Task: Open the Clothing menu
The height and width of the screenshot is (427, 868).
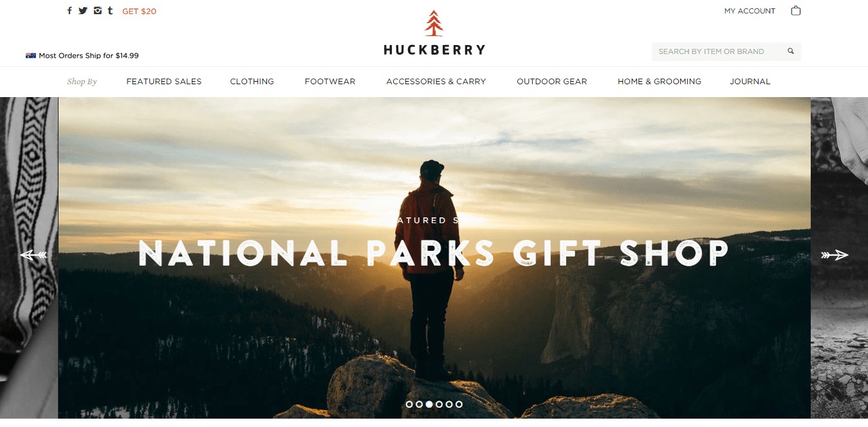Action: (x=252, y=82)
